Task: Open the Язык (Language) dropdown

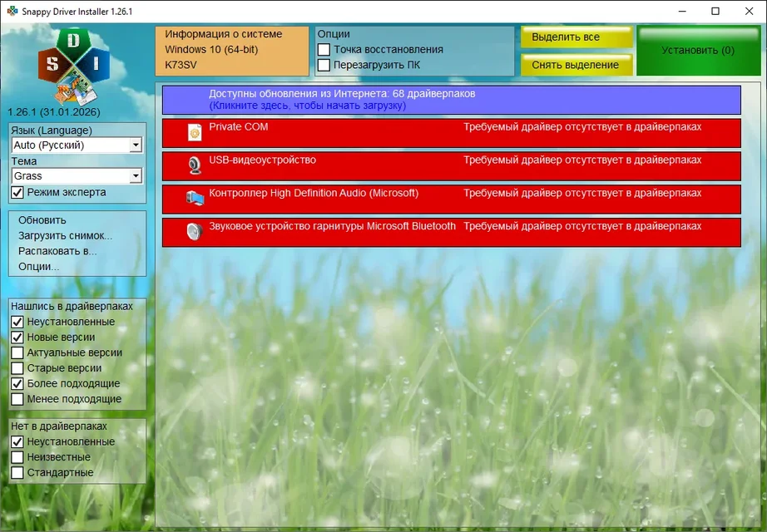Action: click(77, 145)
